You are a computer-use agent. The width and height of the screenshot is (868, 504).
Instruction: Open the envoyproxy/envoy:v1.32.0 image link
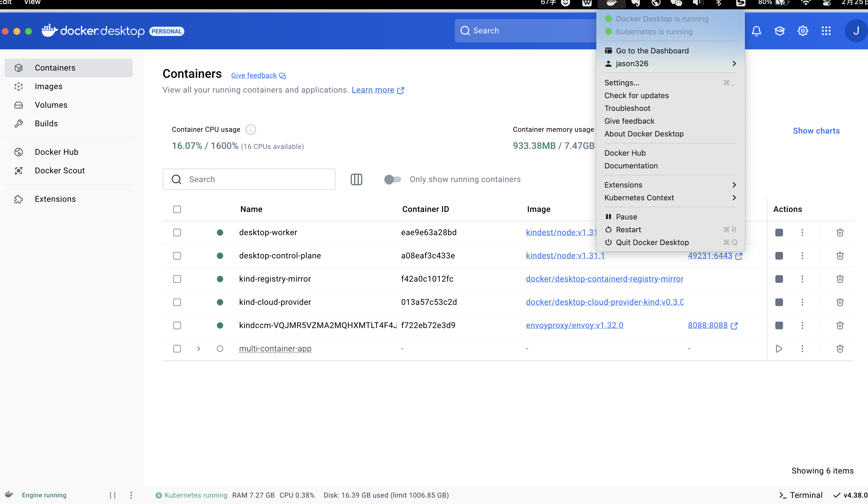(574, 325)
